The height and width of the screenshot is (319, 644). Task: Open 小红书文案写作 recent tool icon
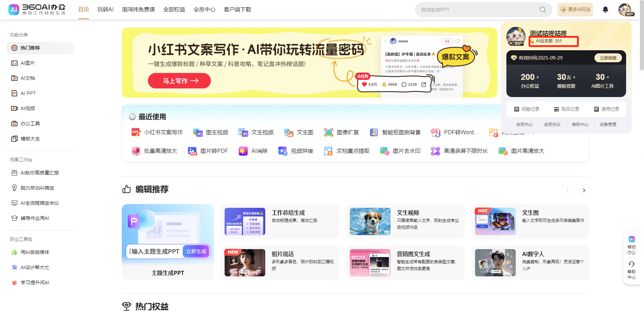coord(136,132)
